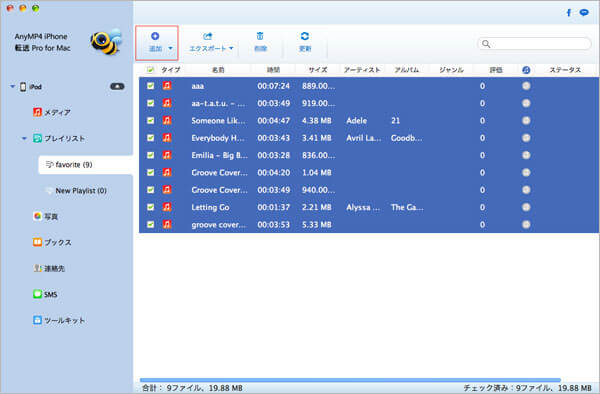This screenshot has width=600, height=394.
Task: Click the album 21 cell
Action: [395, 120]
